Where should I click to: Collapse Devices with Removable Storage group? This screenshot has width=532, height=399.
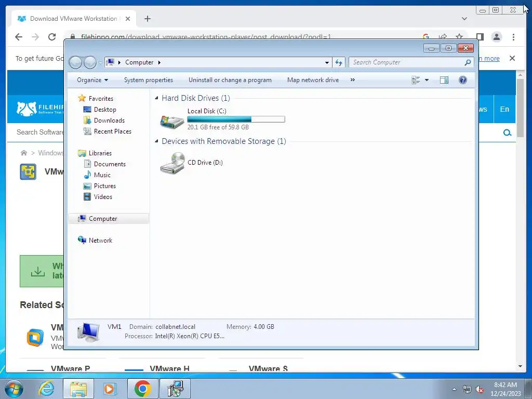156,141
